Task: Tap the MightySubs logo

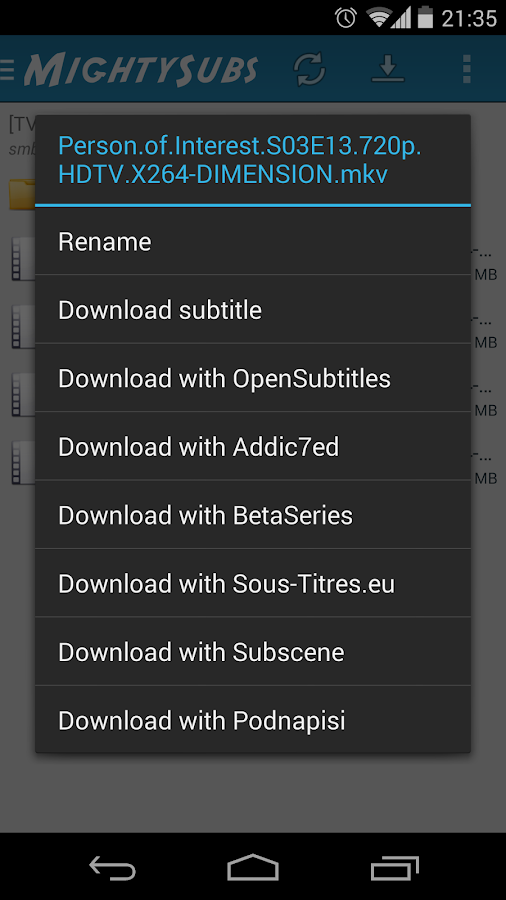Action: (x=141, y=69)
